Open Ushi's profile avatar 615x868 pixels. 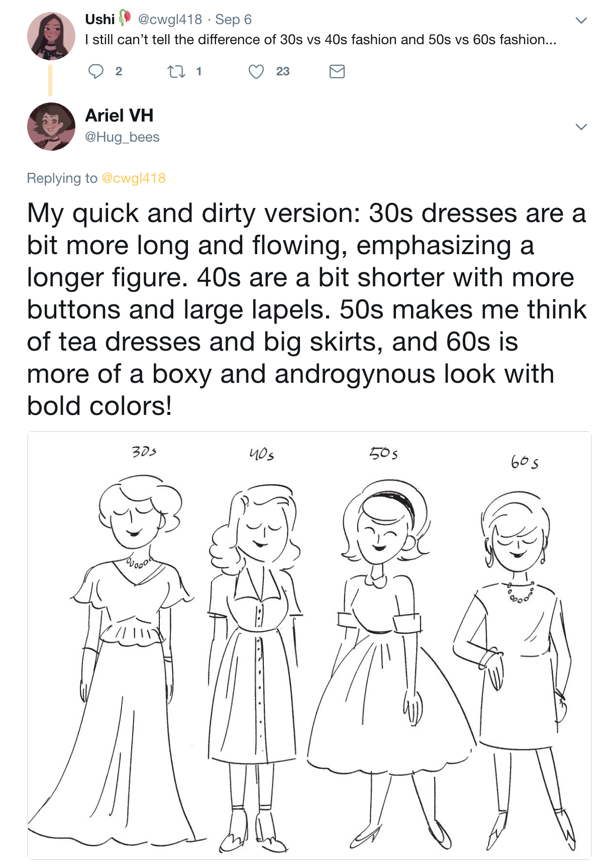point(51,36)
